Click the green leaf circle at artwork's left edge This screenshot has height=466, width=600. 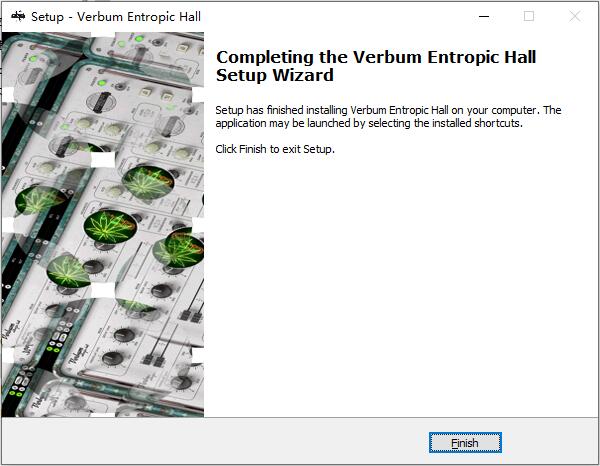click(x=39, y=200)
